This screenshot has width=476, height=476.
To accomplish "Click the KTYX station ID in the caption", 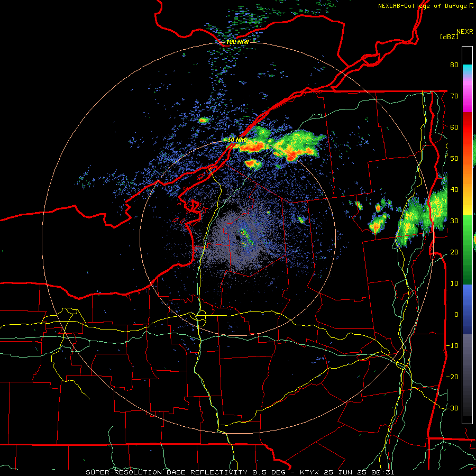I will (x=310, y=472).
